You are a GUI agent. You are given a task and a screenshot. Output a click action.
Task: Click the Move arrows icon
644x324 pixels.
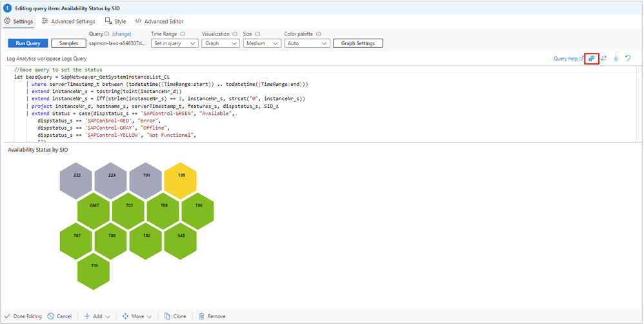click(x=126, y=316)
